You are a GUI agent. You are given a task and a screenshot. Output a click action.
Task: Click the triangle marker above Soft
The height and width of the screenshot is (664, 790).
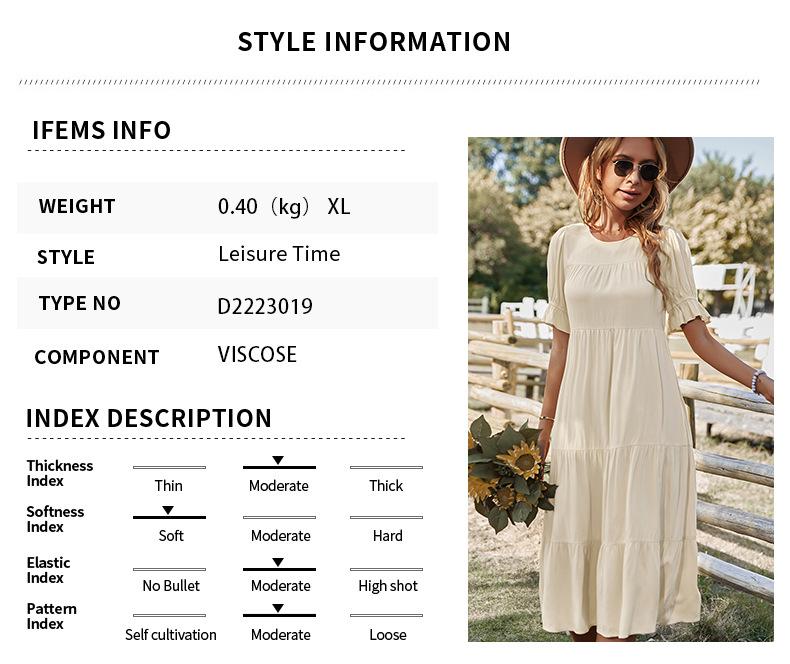coord(168,510)
